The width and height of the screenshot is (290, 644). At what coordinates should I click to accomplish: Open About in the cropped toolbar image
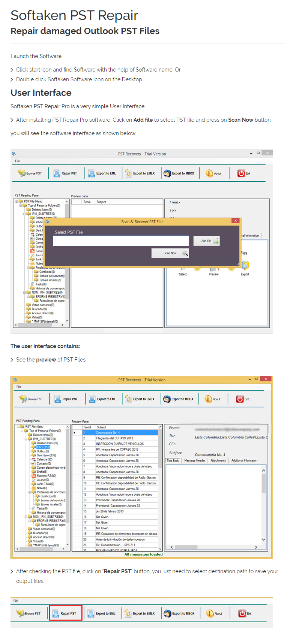[214, 613]
